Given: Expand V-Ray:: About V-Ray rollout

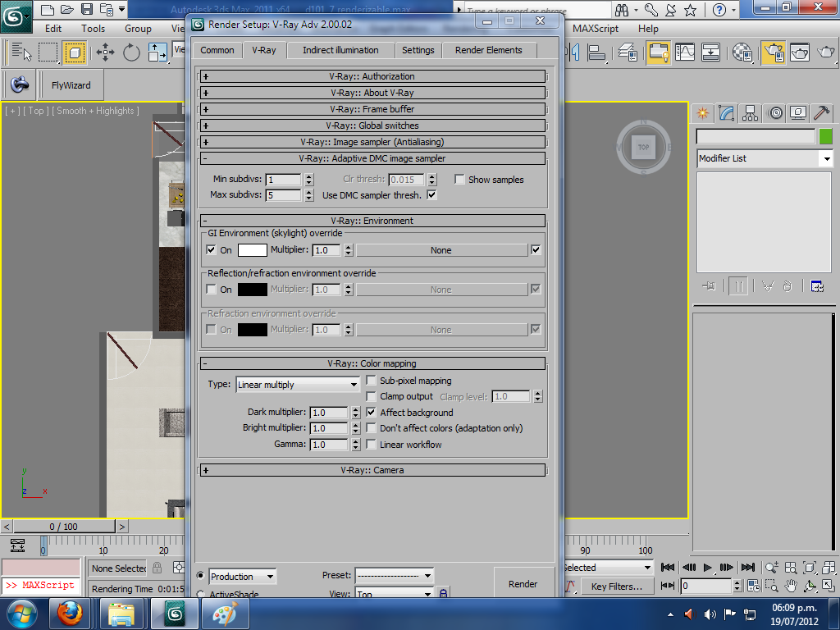Looking at the screenshot, I should 373,93.
